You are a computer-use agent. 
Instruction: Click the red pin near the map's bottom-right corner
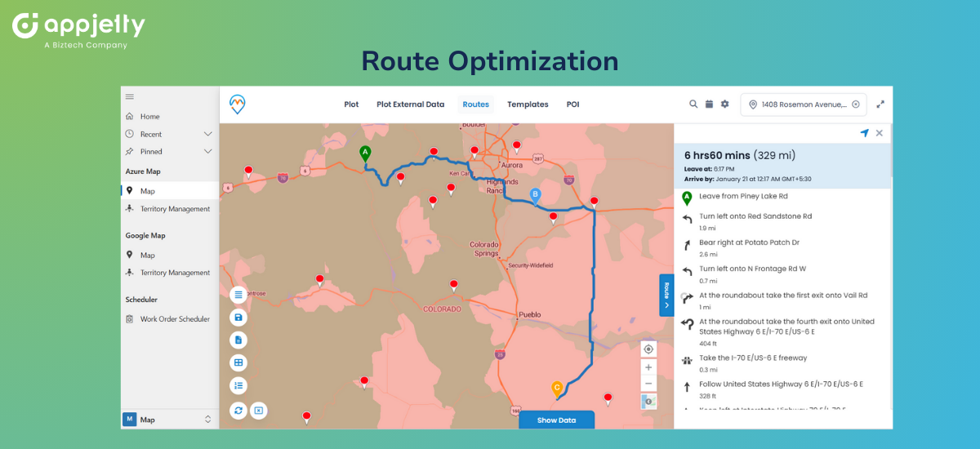pos(608,399)
